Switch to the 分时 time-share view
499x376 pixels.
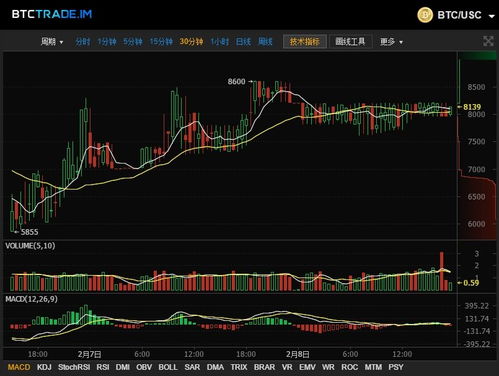(83, 42)
